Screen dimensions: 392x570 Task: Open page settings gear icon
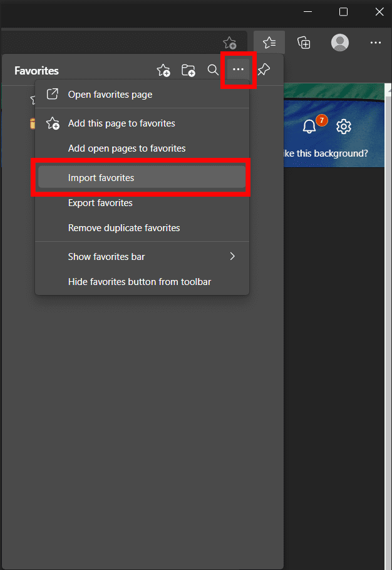pyautogui.click(x=343, y=127)
